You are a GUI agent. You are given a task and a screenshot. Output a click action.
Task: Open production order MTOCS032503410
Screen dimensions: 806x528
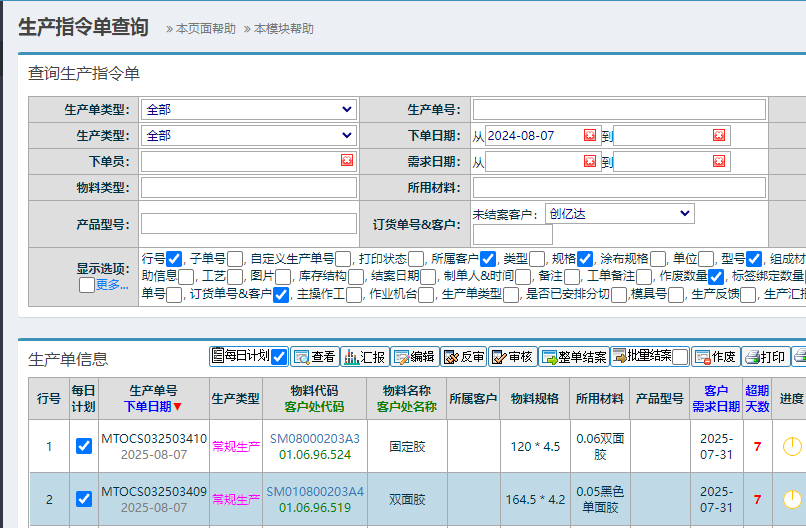154,439
